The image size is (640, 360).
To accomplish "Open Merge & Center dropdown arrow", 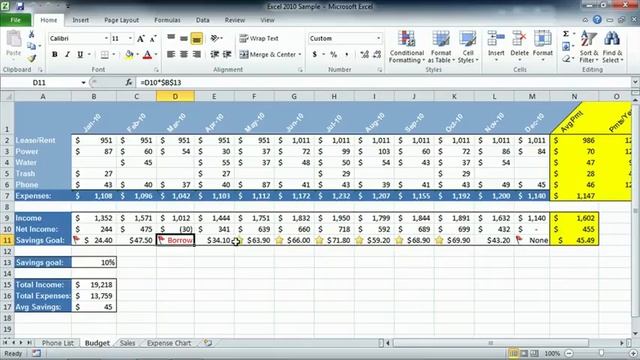I will pos(300,54).
